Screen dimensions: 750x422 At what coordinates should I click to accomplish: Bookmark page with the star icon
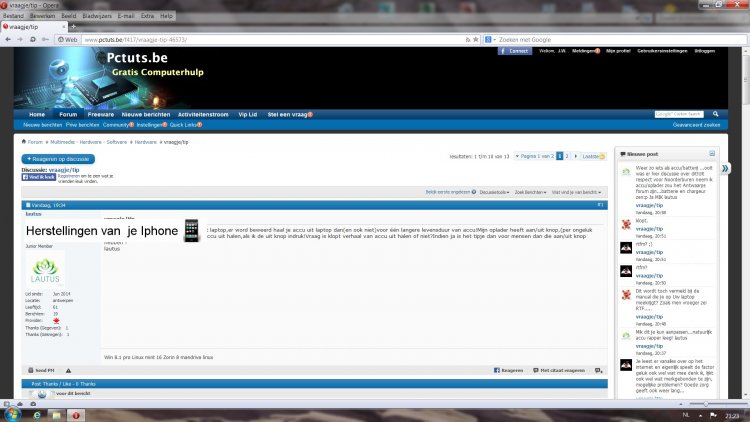(x=476, y=40)
